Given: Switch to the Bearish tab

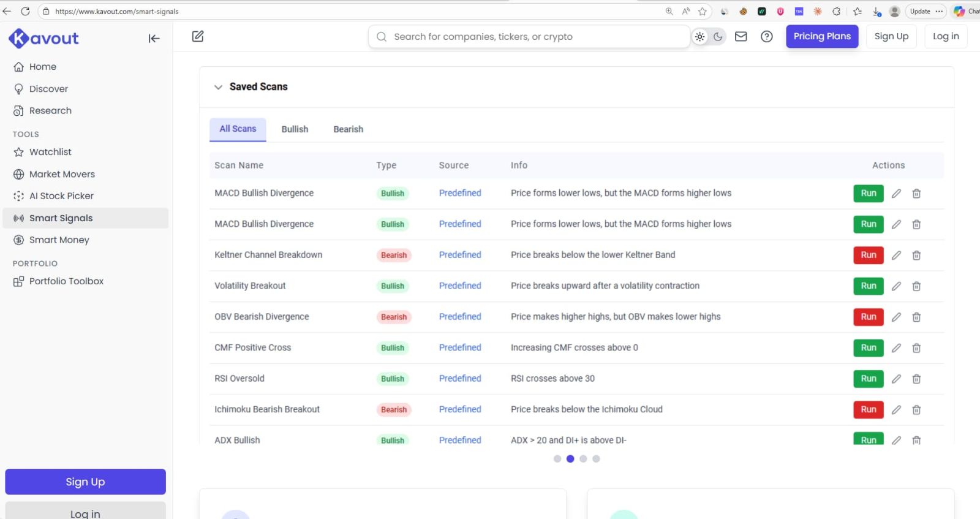Looking at the screenshot, I should (349, 129).
